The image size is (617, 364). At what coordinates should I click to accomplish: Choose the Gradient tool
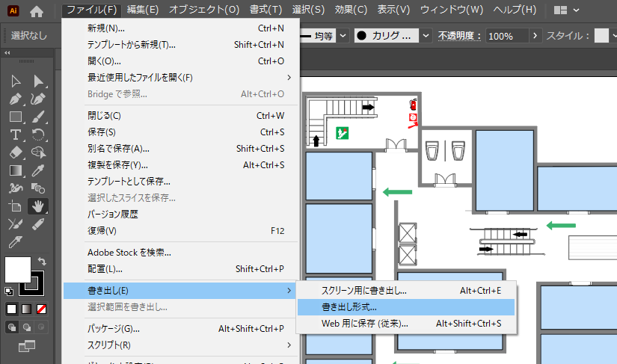pyautogui.click(x=15, y=170)
